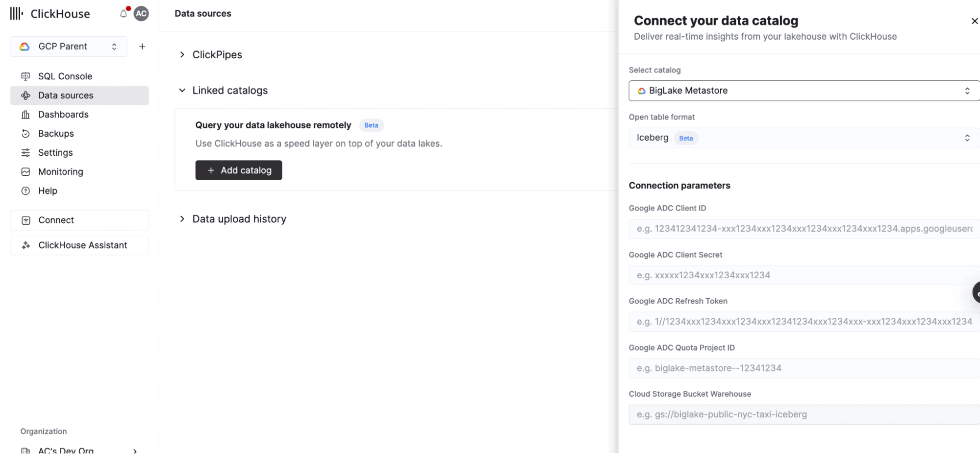
Task: Expand Data upload history section
Action: pos(182,219)
